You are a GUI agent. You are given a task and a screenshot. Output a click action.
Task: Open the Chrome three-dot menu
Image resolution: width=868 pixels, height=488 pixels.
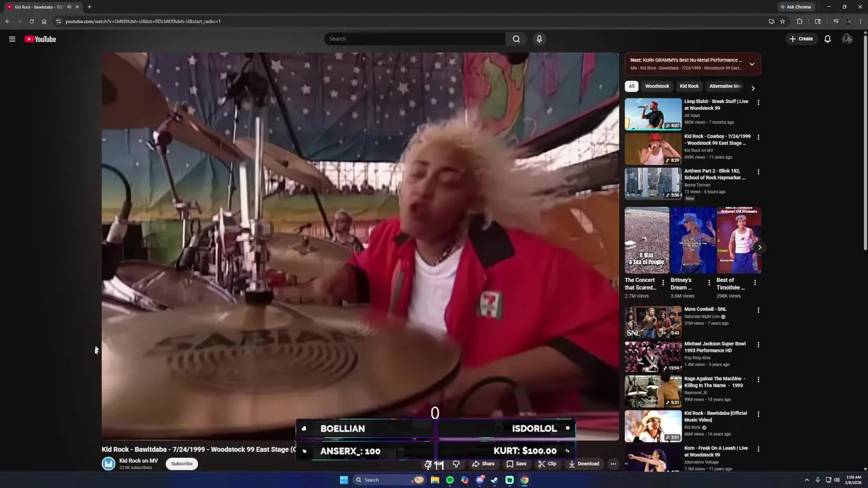click(x=861, y=21)
